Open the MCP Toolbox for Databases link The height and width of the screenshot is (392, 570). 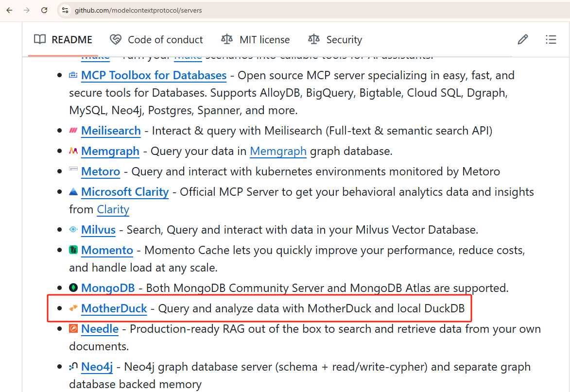point(154,75)
